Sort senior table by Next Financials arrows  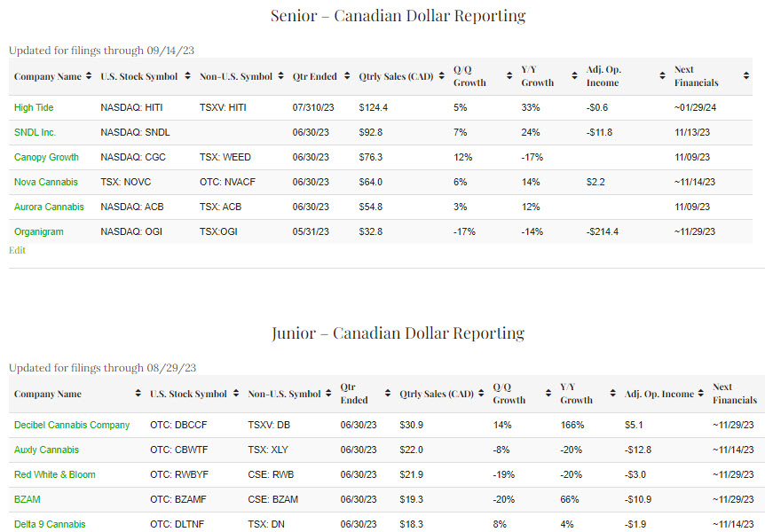pyautogui.click(x=745, y=76)
